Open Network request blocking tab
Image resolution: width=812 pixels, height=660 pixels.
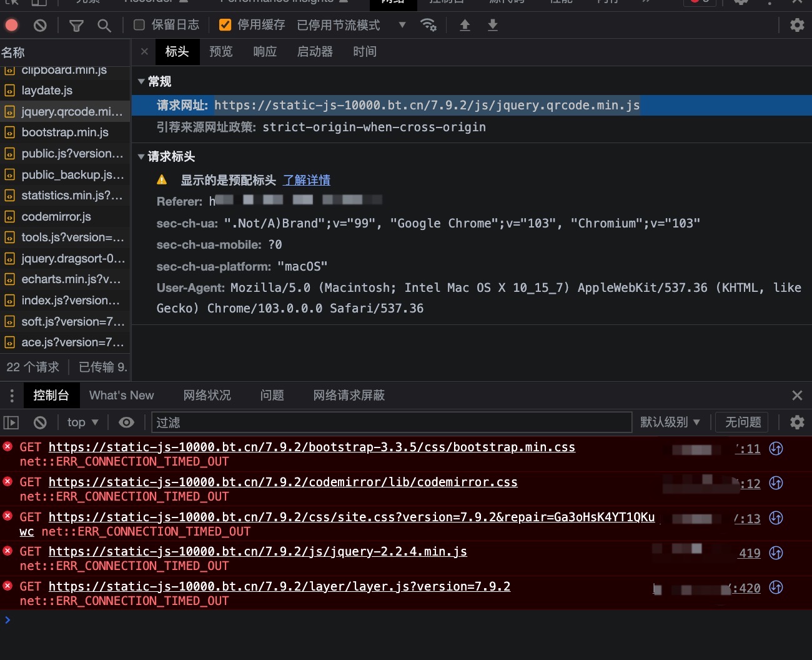(x=349, y=395)
